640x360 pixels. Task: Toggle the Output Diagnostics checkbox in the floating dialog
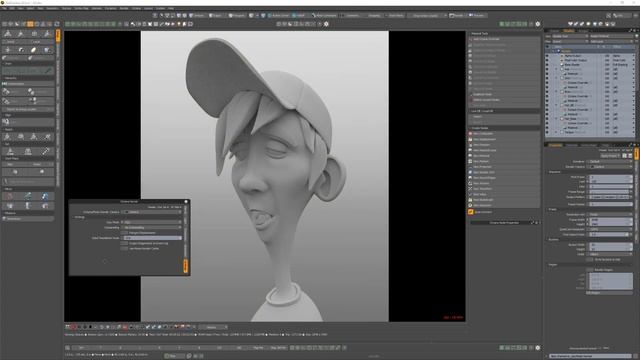124,243
